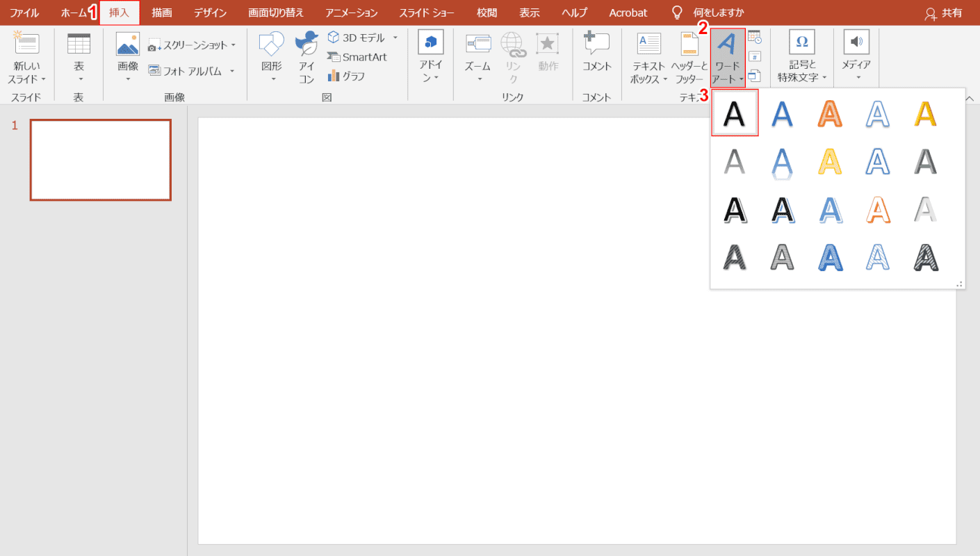The width and height of the screenshot is (980, 556).
Task: Click the ワードアート WordArt button
Action: [x=728, y=58]
